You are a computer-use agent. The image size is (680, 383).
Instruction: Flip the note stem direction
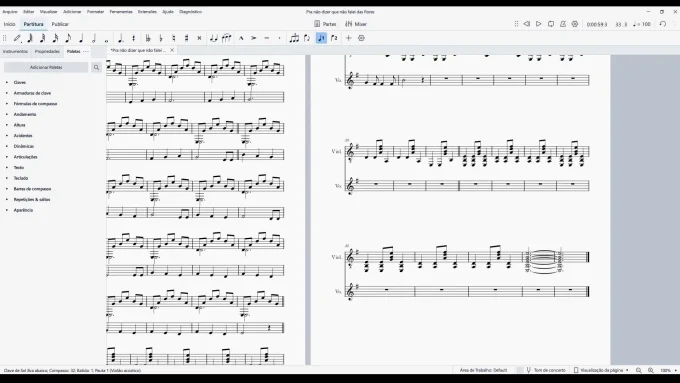[x=307, y=38]
